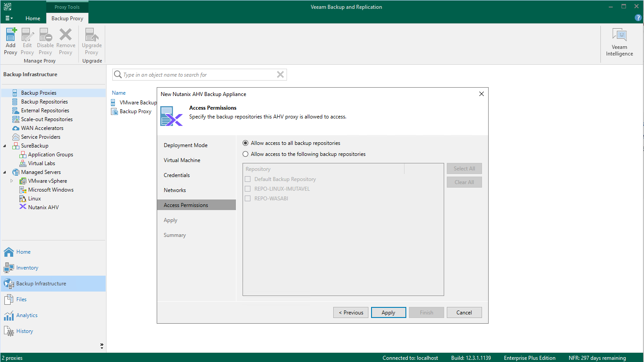Switch to the Home ribbon tab

point(33,18)
